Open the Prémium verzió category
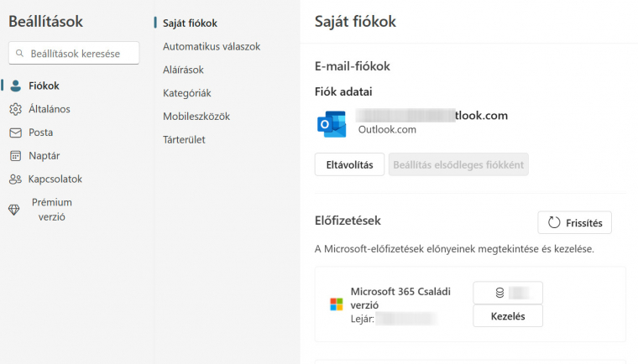The image size is (638, 364). click(x=52, y=210)
